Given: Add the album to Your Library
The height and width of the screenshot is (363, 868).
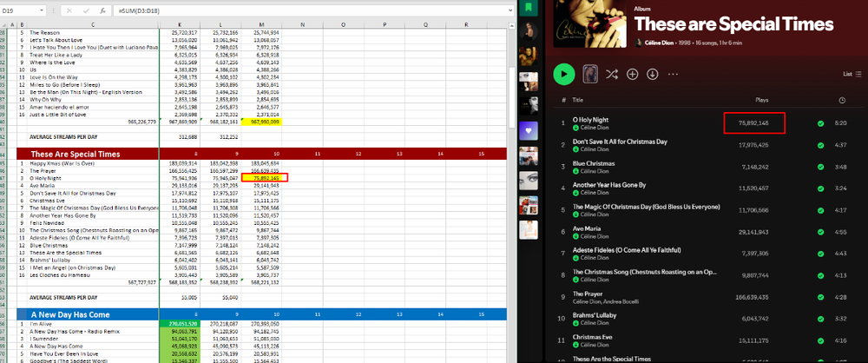Looking at the screenshot, I should click(x=632, y=75).
